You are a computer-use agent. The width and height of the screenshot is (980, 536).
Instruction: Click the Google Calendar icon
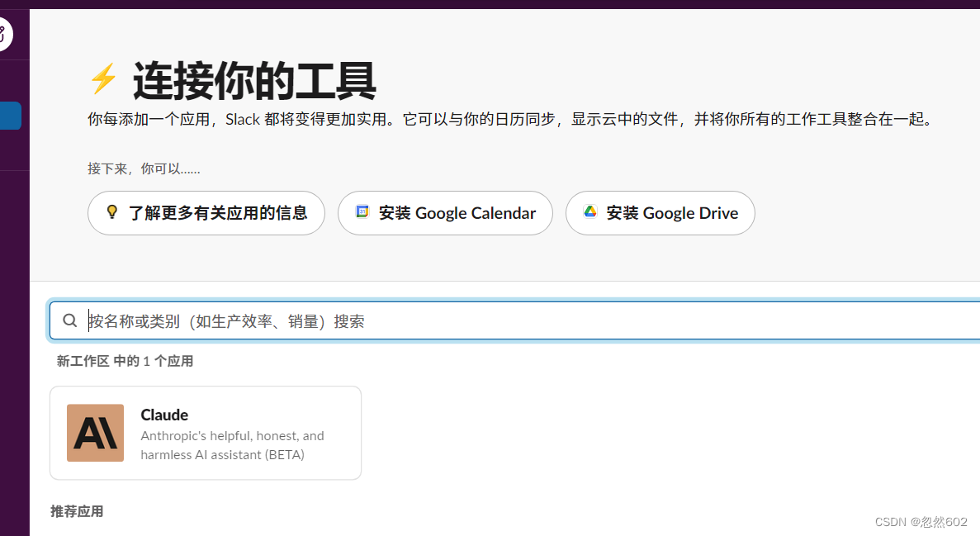(x=362, y=211)
